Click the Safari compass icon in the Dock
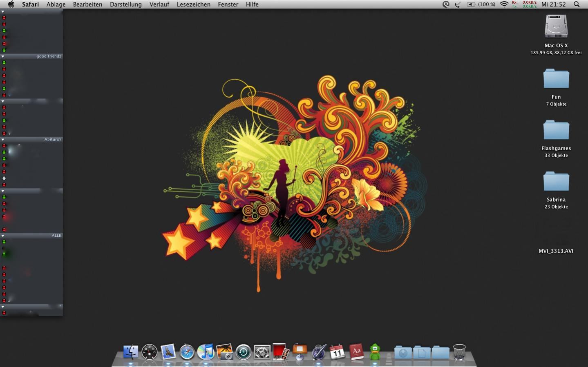588x367 pixels. (187, 351)
